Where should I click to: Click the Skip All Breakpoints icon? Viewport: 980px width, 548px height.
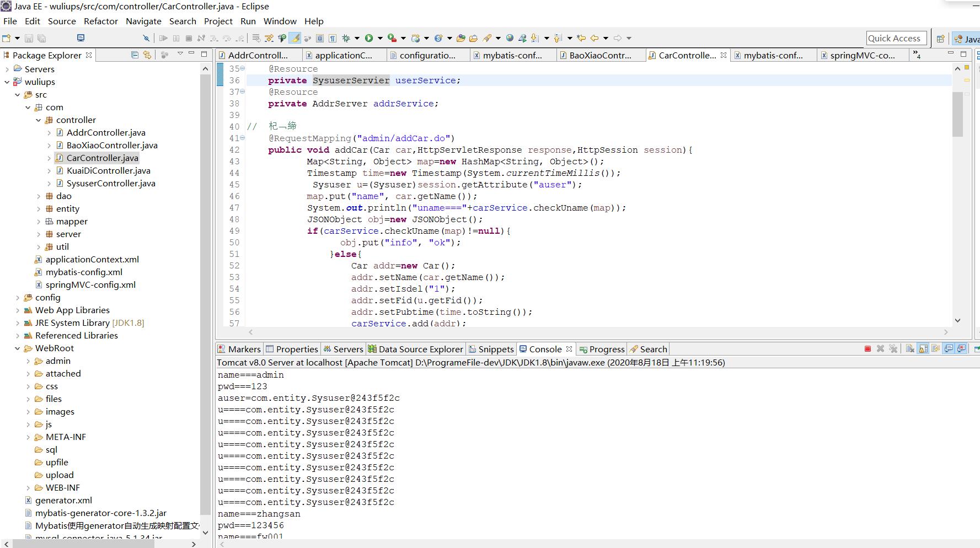[146, 38]
